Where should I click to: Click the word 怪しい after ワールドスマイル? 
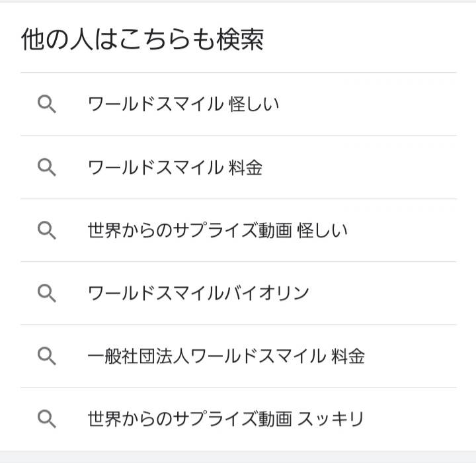[x=254, y=105]
